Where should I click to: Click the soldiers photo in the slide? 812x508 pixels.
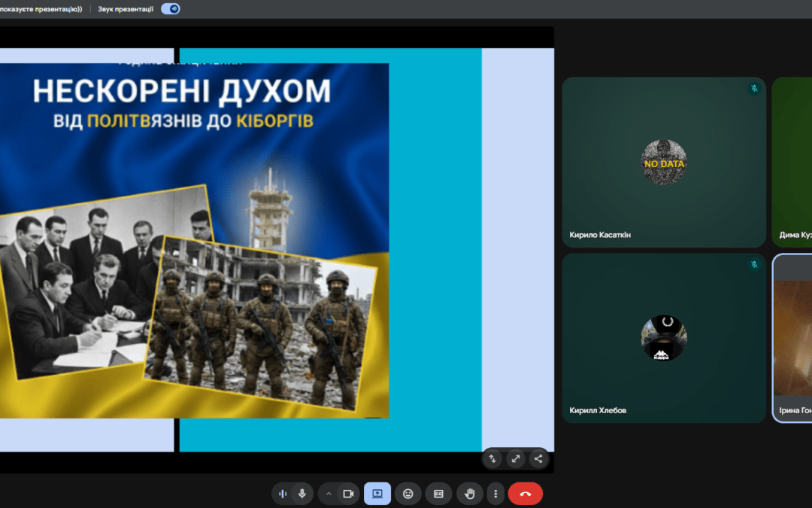pyautogui.click(x=261, y=324)
